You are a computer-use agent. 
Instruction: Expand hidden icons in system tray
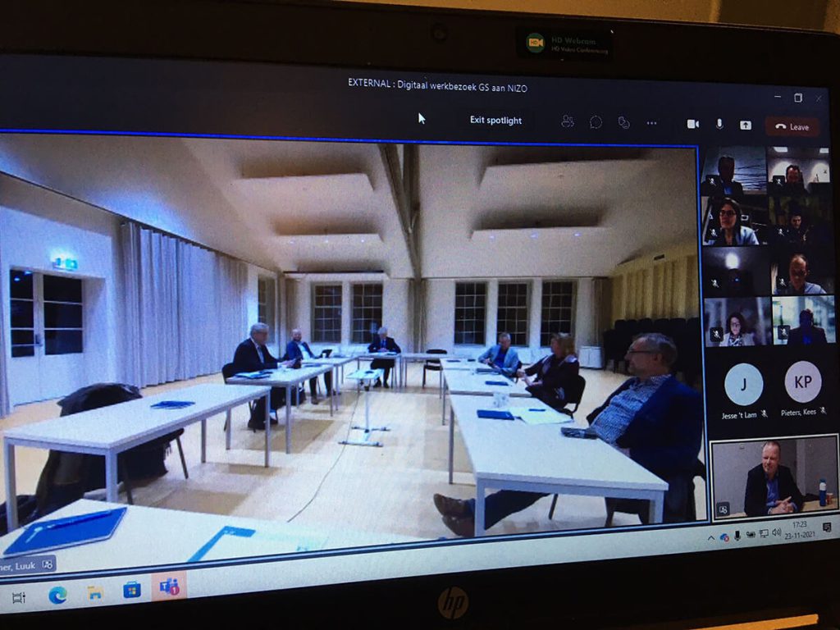click(x=710, y=537)
